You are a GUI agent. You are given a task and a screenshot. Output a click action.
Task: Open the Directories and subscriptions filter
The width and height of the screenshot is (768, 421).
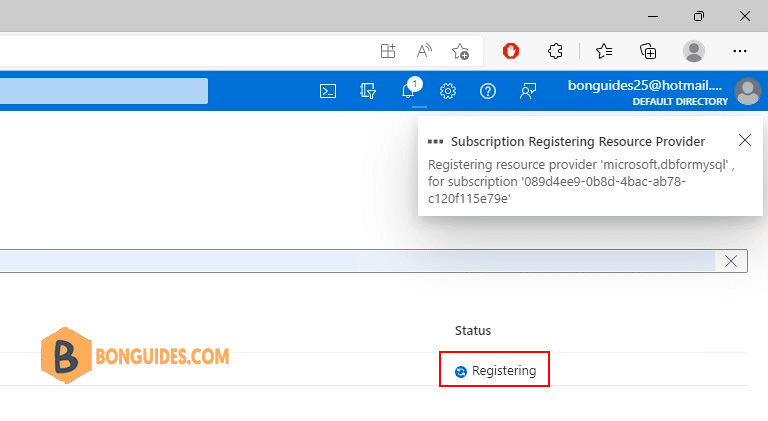[x=367, y=91]
